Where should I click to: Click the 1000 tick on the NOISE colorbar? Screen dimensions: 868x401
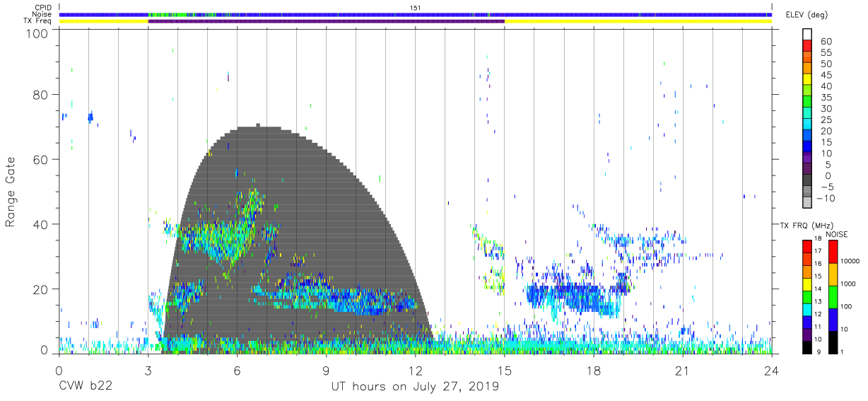pyautogui.click(x=848, y=285)
